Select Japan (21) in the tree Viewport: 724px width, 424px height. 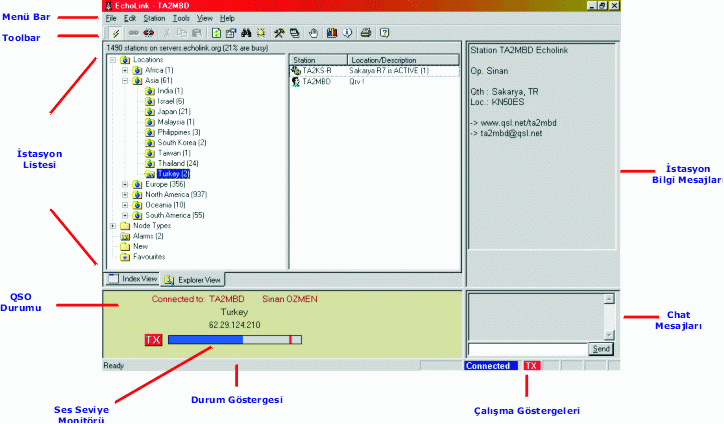pyautogui.click(x=174, y=112)
